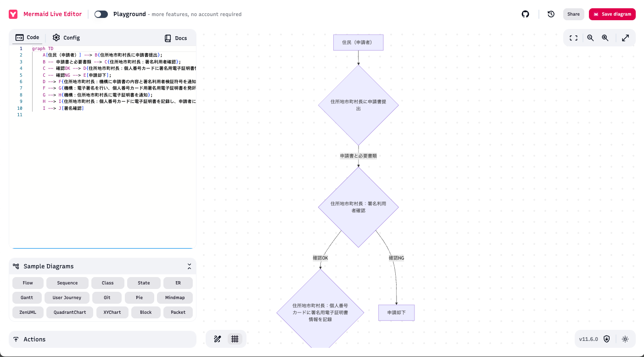
Task: Open the Docs link
Action: [x=176, y=38]
